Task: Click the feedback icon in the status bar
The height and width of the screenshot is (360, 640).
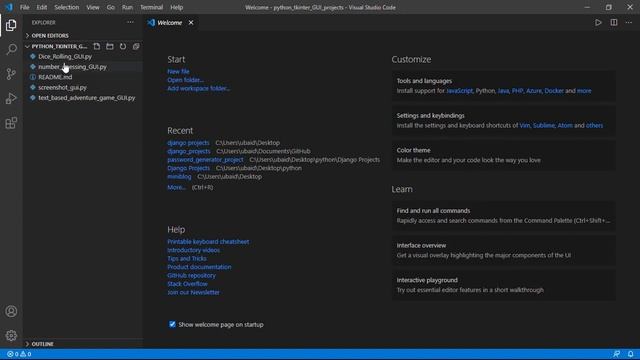Action: click(616, 354)
